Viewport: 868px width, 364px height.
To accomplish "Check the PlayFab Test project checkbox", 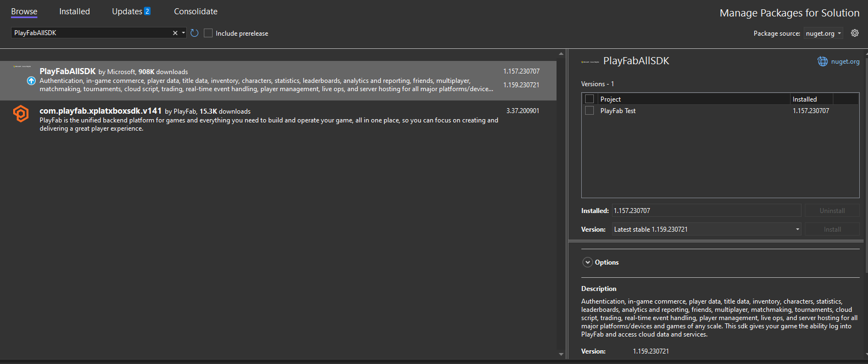I will coord(589,110).
